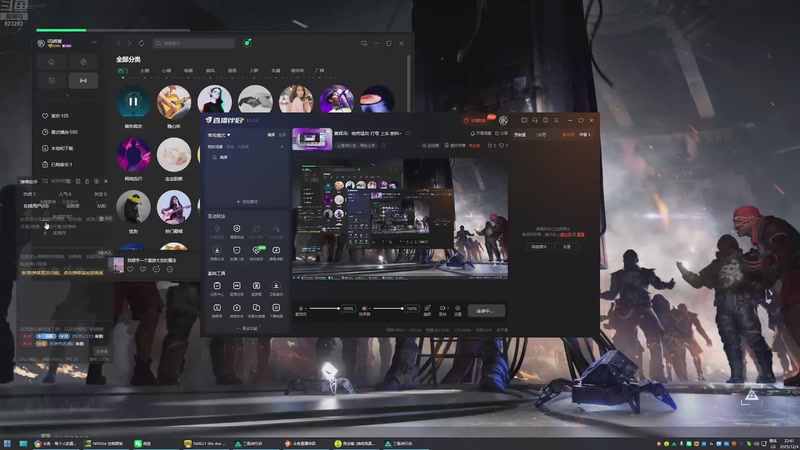This screenshot has height=450, width=800.
Task: Expand the music account dropdown arrow
Action: 94,42
